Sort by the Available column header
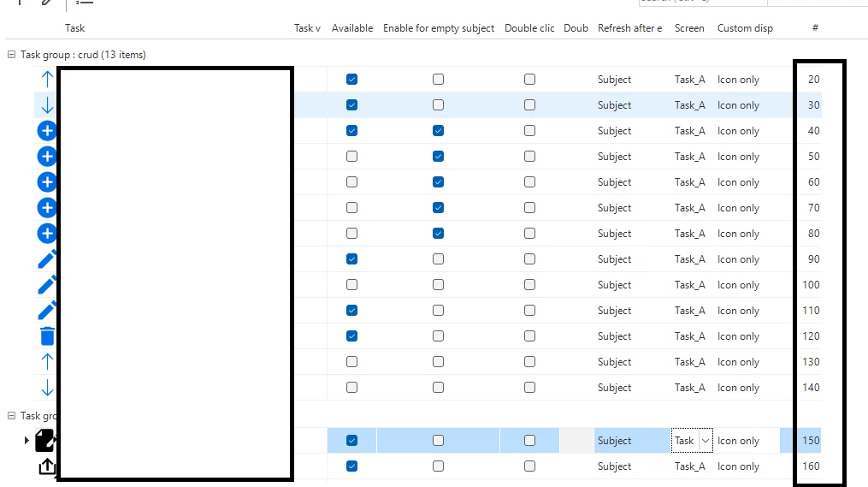868x487 pixels. click(352, 28)
